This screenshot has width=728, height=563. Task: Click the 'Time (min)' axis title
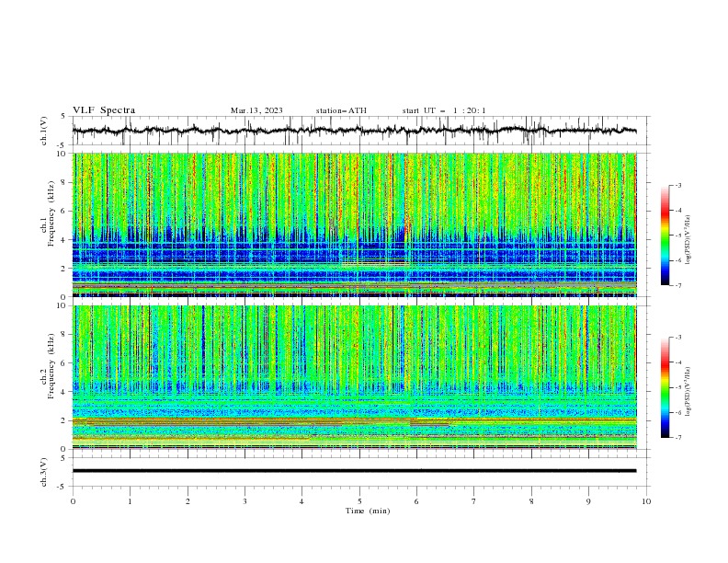point(368,511)
